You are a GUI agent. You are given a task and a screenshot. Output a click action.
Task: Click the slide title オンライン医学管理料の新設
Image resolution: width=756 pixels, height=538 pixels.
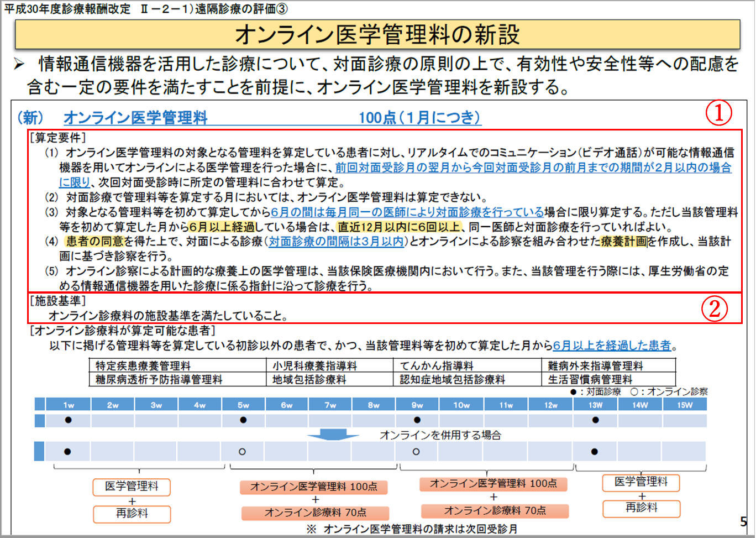(377, 35)
